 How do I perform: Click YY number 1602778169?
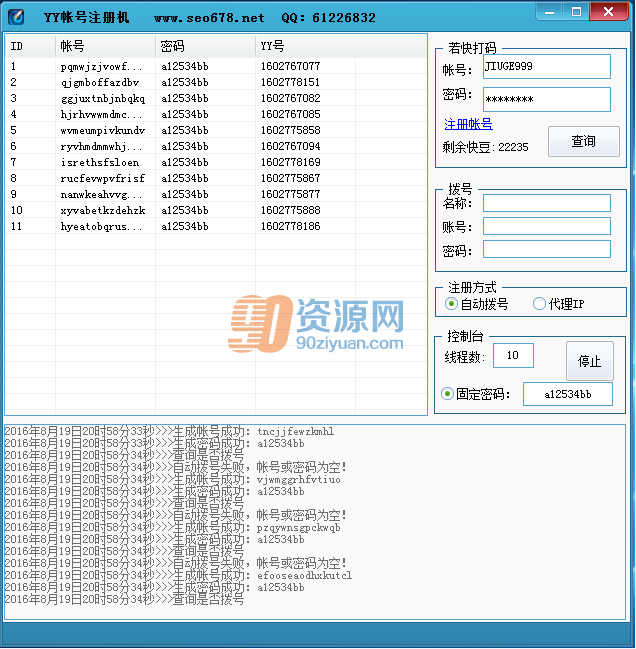click(x=290, y=162)
